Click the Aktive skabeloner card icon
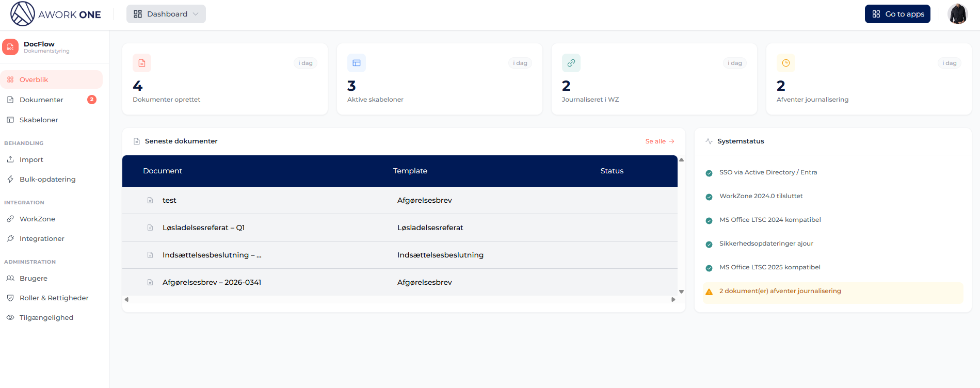The image size is (980, 388). pos(357,63)
